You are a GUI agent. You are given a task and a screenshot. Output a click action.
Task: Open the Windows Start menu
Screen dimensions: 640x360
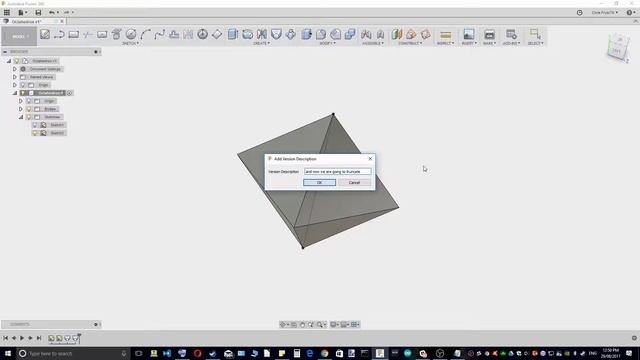pyautogui.click(x=8, y=353)
